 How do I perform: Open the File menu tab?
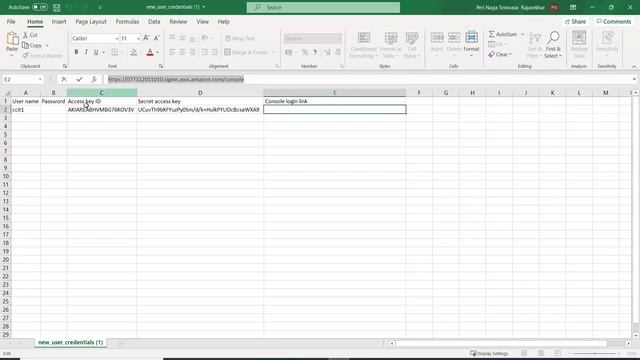11,22
